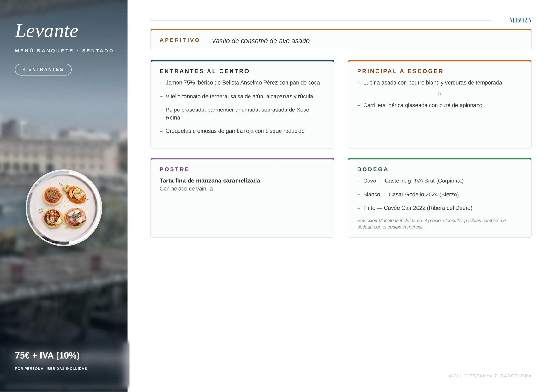Click Tarta fina de manzana caramelizada
The image size is (554, 392).
(210, 181)
